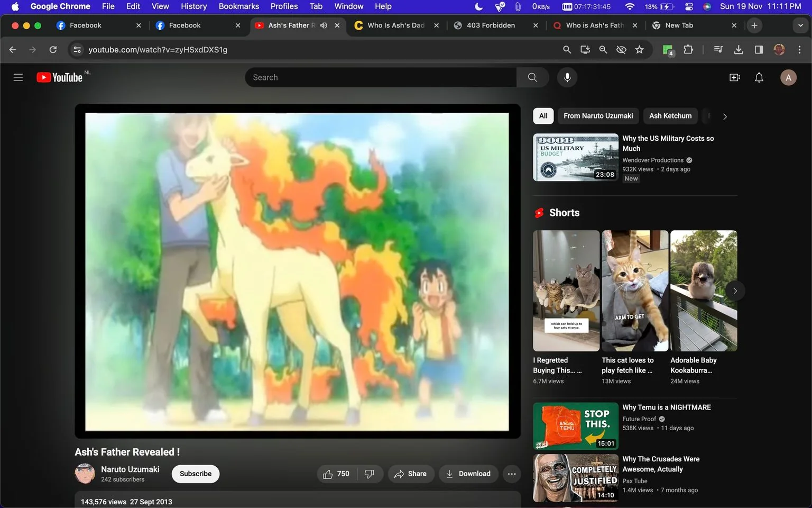View site information icon in address bar
Viewport: 812px width, 508px height.
click(x=77, y=50)
